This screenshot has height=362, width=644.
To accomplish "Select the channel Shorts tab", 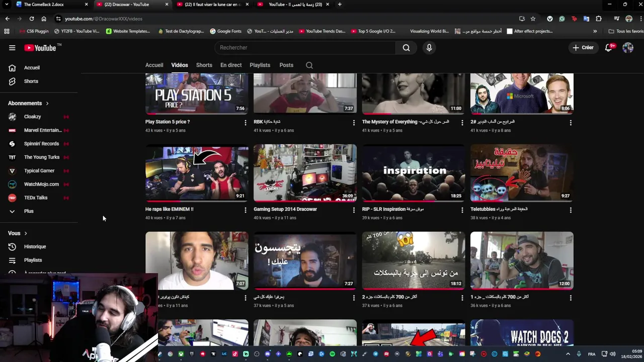I will 204,65.
